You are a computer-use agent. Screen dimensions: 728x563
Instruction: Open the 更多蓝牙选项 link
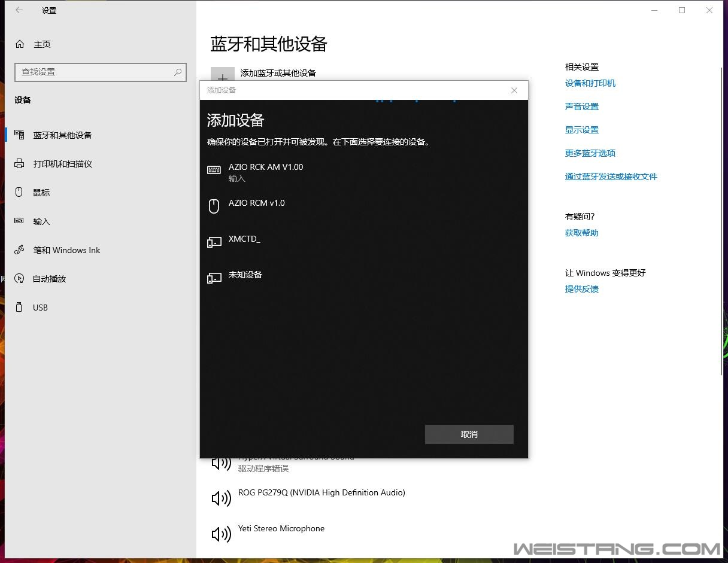590,153
